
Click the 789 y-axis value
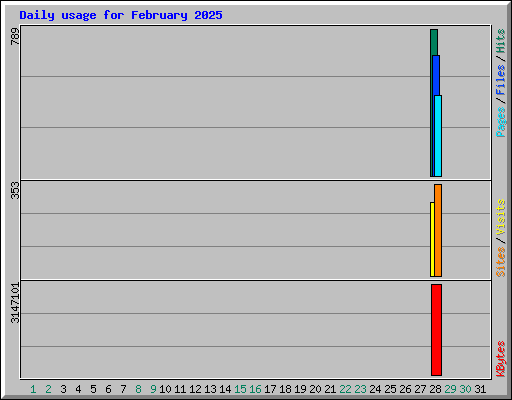tap(15, 37)
